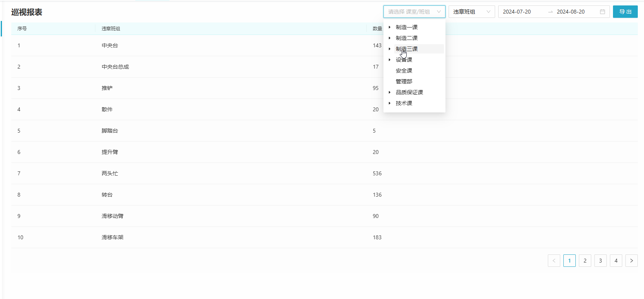Select 品质保证课 in the dropdown list
This screenshot has width=644, height=299.
tap(409, 92)
